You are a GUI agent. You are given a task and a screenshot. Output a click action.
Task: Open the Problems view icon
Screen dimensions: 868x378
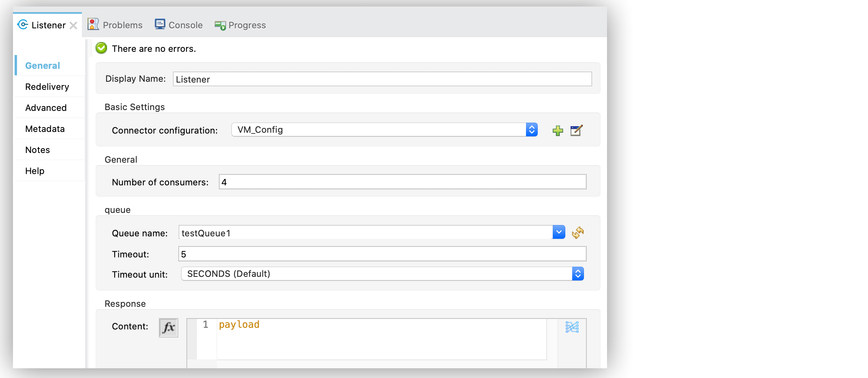[93, 24]
